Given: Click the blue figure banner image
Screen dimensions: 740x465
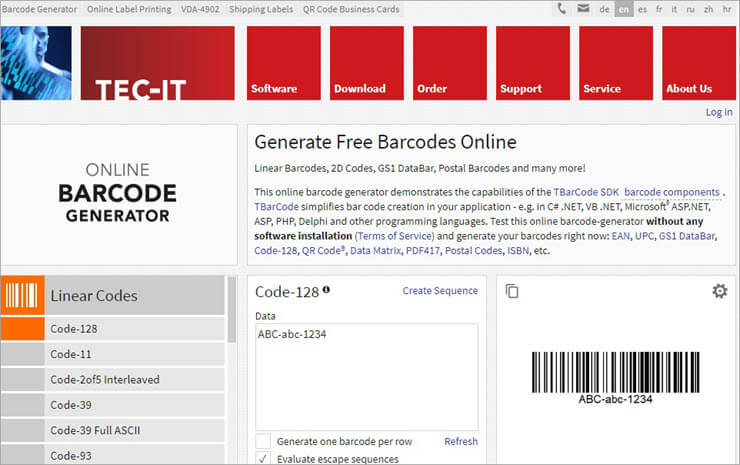Looking at the screenshot, I should pos(36,63).
